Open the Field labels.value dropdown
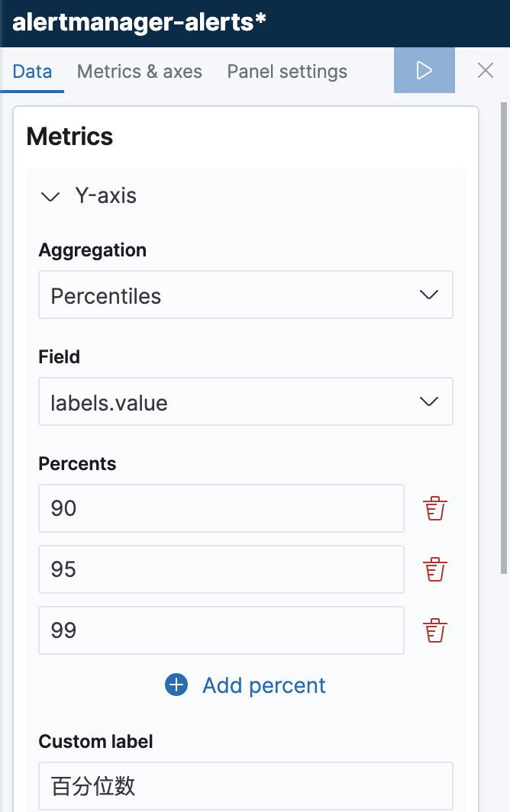Image resolution: width=510 pixels, height=812 pixels. coord(246,401)
